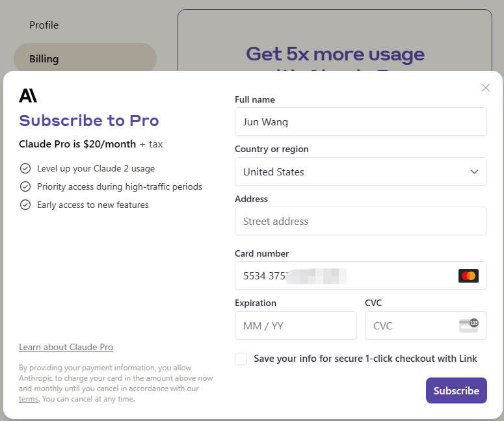The width and height of the screenshot is (504, 421).
Task: Click the Street address field
Action: coord(361,221)
